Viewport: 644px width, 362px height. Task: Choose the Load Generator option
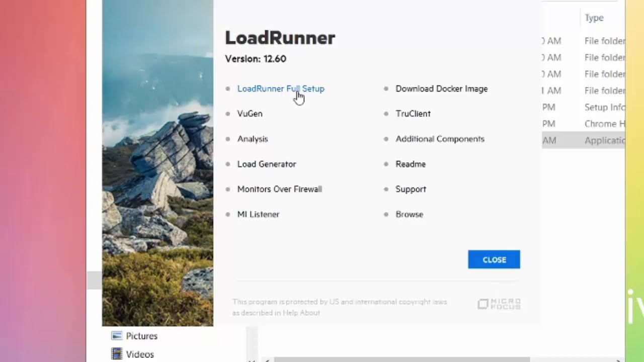267,164
